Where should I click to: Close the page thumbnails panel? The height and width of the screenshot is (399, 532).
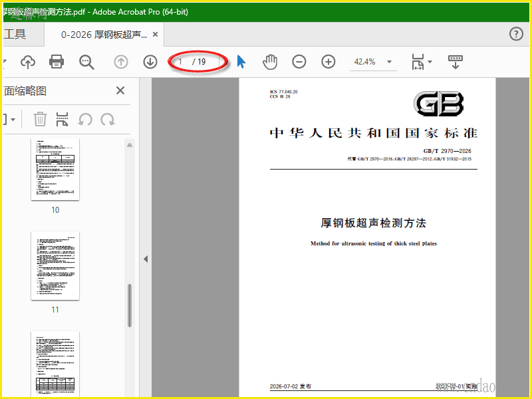point(120,90)
